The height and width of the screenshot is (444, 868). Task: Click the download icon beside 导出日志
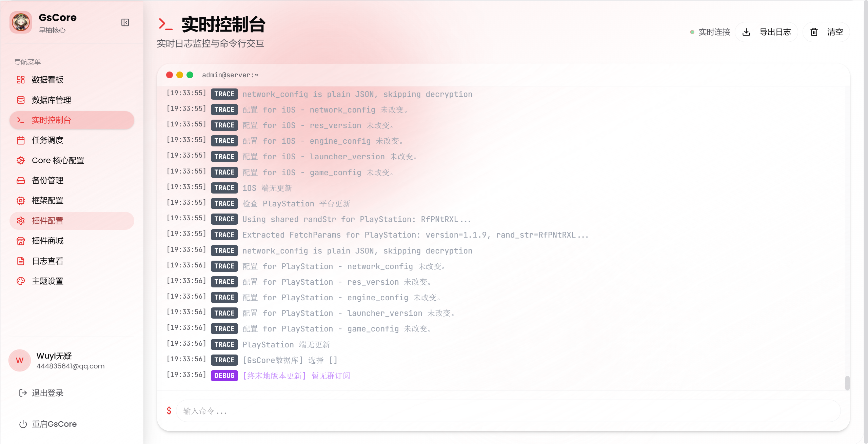click(x=746, y=32)
